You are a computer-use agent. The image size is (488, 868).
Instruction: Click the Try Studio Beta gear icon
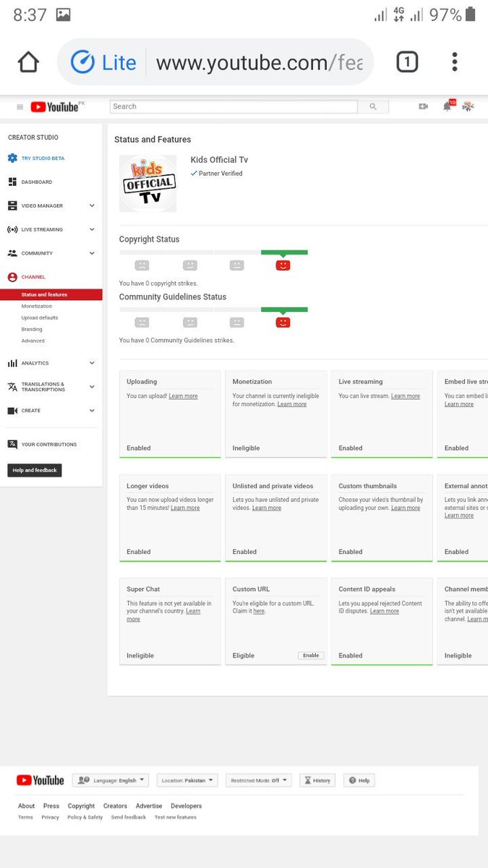(12, 158)
